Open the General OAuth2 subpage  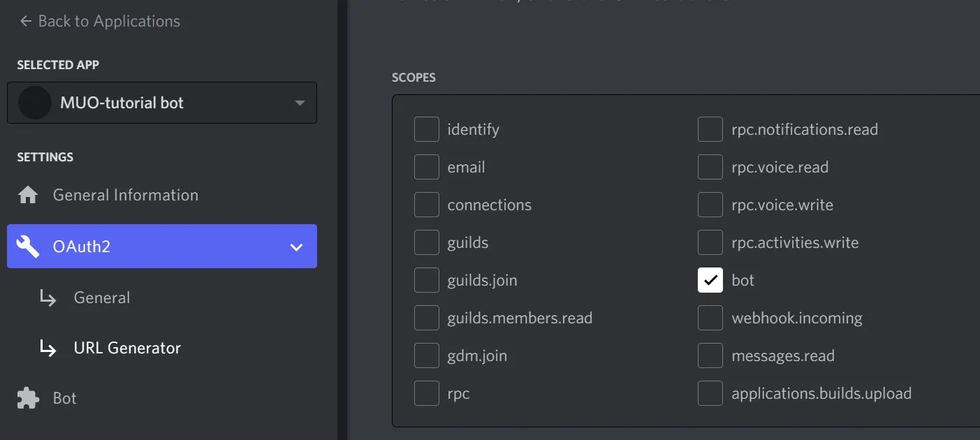pyautogui.click(x=101, y=298)
